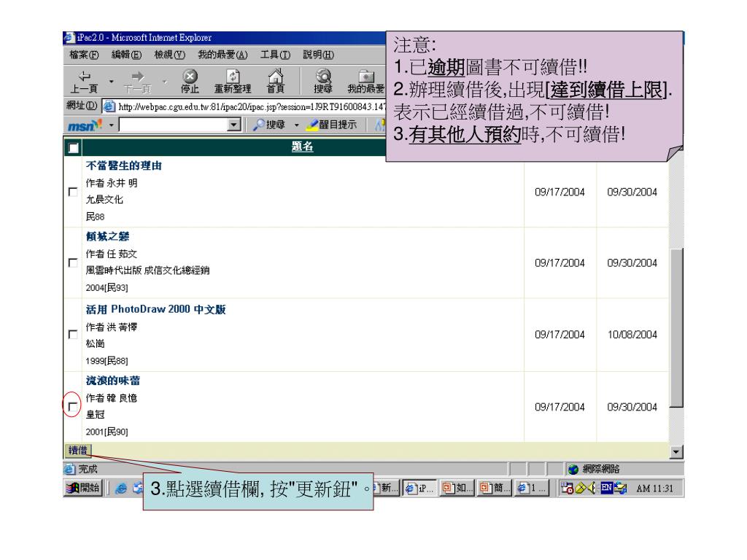Image resolution: width=747 pixels, height=560 pixels.
Task: Open the 檢視(V) menu
Action: 169,55
